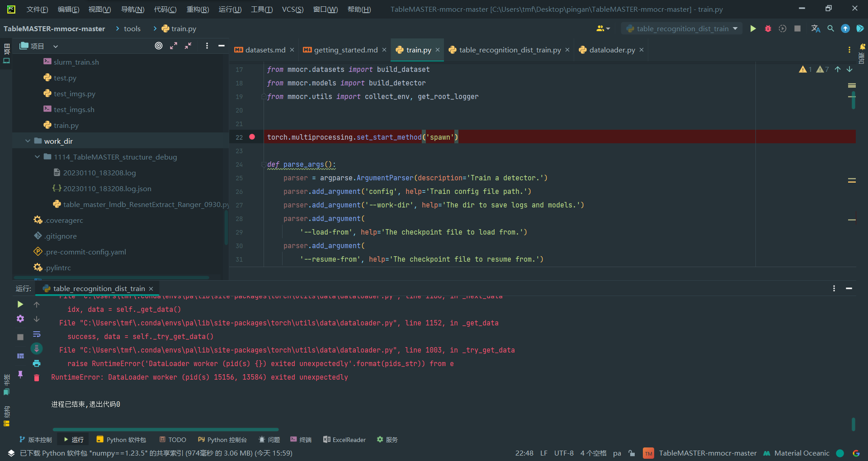Open the 工具 menu
The image size is (868, 461).
click(x=262, y=9)
